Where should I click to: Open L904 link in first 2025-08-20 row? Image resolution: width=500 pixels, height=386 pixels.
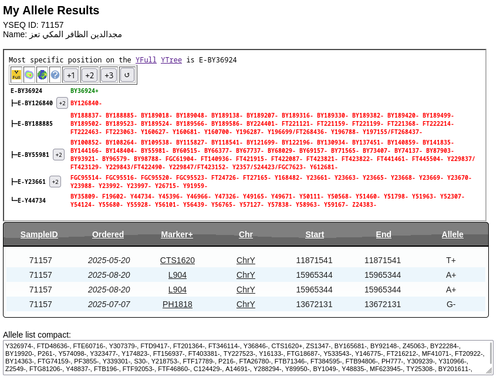pos(177,275)
